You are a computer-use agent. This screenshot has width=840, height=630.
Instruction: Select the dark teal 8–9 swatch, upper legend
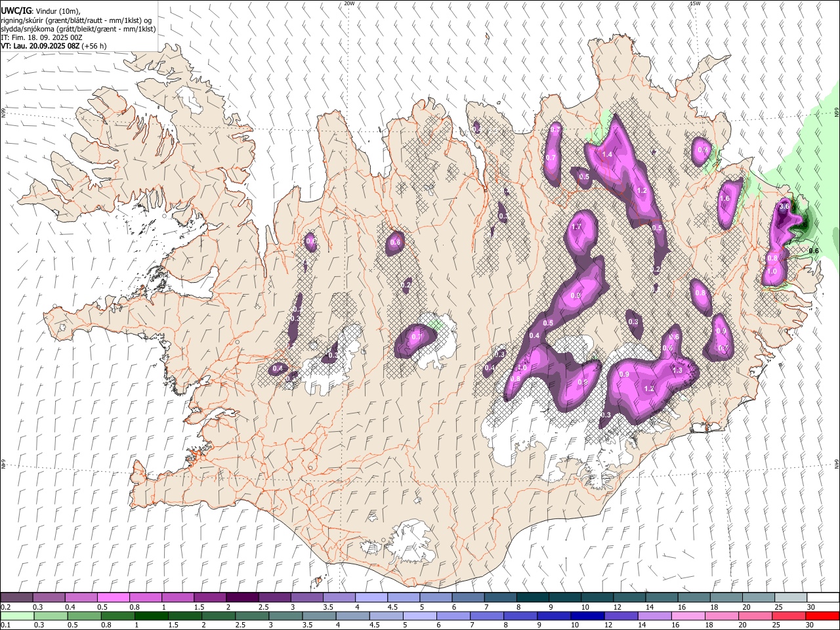click(x=532, y=598)
